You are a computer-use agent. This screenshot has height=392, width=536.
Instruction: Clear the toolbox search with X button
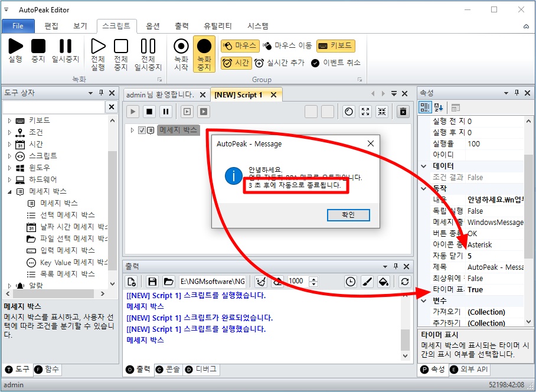(112, 107)
